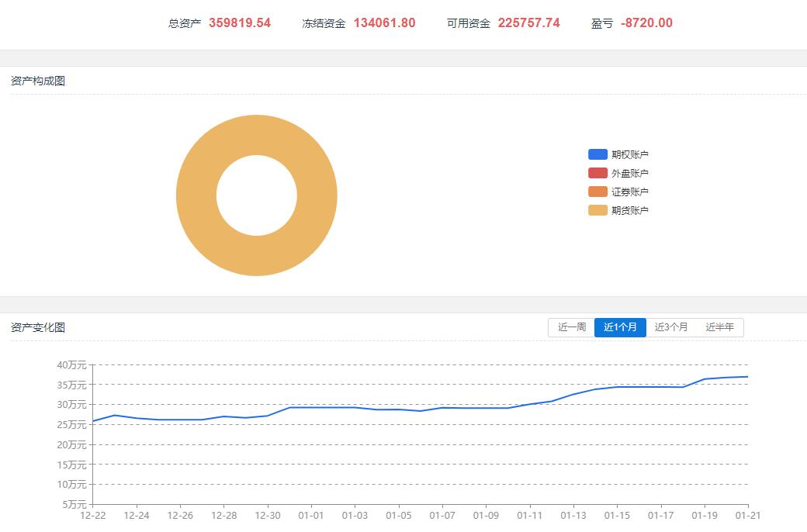
Task: Click the 可用资金 amount 225757.74
Action: point(528,23)
